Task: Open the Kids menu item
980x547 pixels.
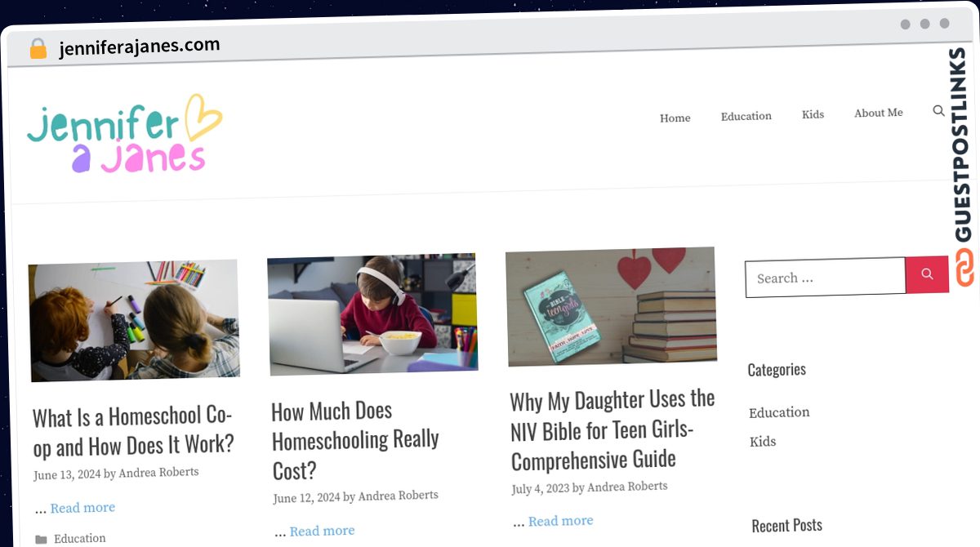Action: point(813,114)
